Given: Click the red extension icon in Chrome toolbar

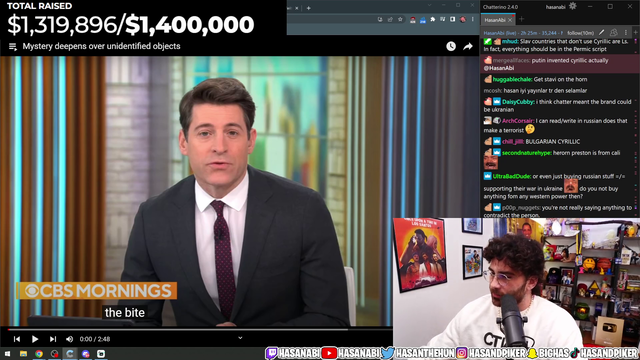Looking at the screenshot, I should point(413,20).
